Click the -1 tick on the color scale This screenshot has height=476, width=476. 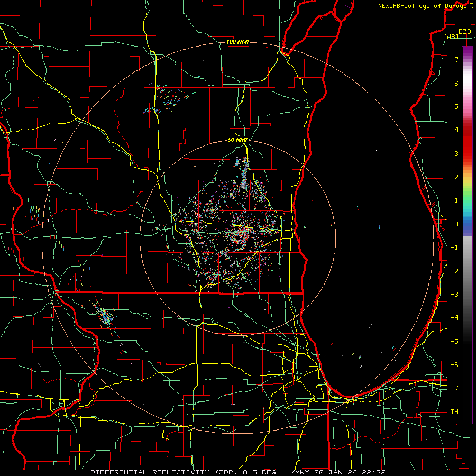pos(454,248)
